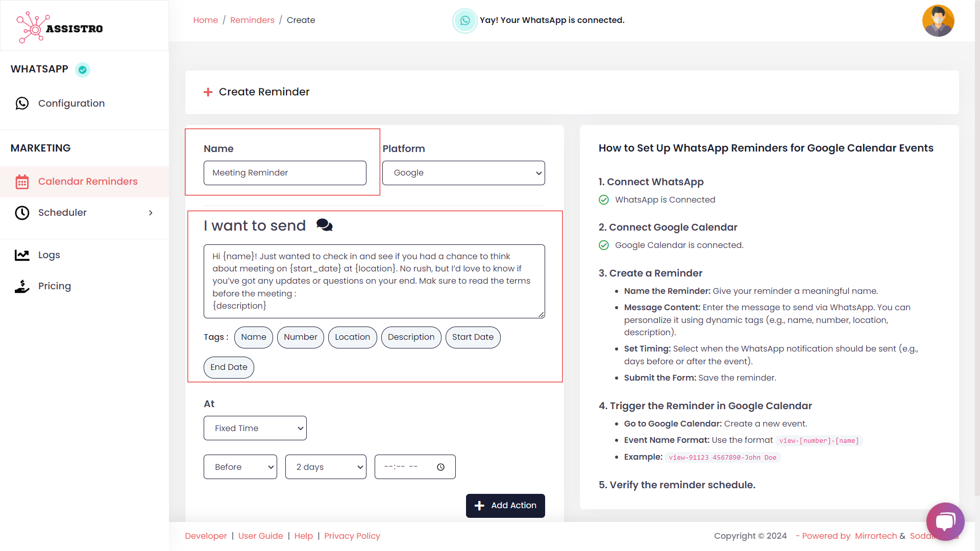Click the WhatsApp Configuration icon
Viewport: 980px width, 551px height.
[x=22, y=104]
